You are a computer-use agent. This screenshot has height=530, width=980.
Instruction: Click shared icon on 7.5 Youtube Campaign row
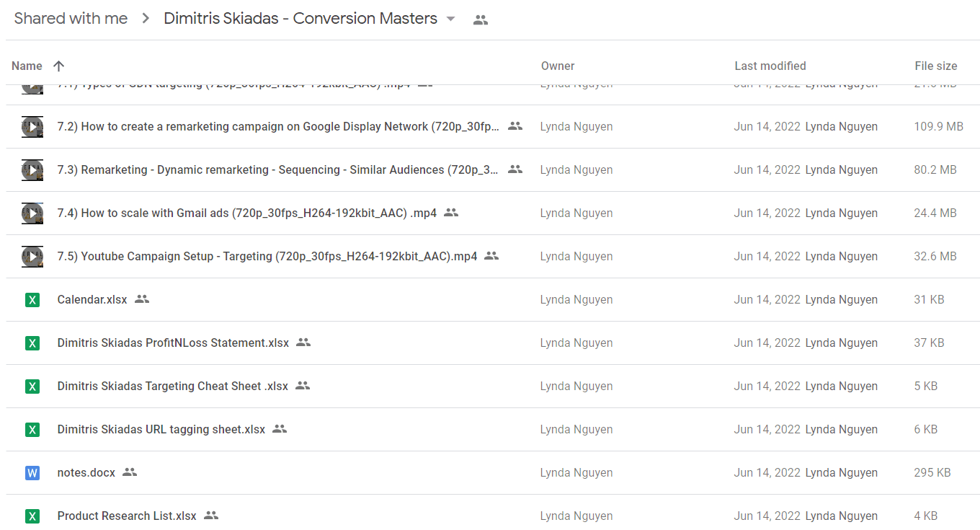click(491, 256)
